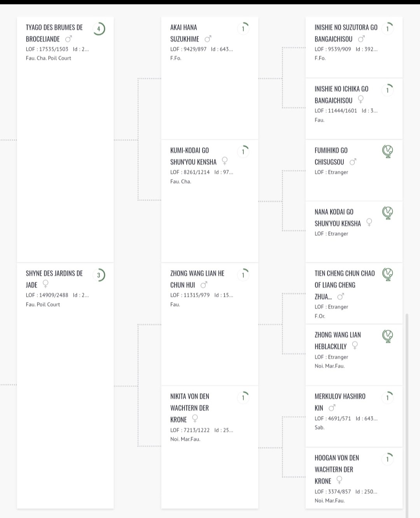Click the rating 1 badge on Merkulov Hashiro Kin
Viewport: 420px width, 518px height.
pos(387,398)
